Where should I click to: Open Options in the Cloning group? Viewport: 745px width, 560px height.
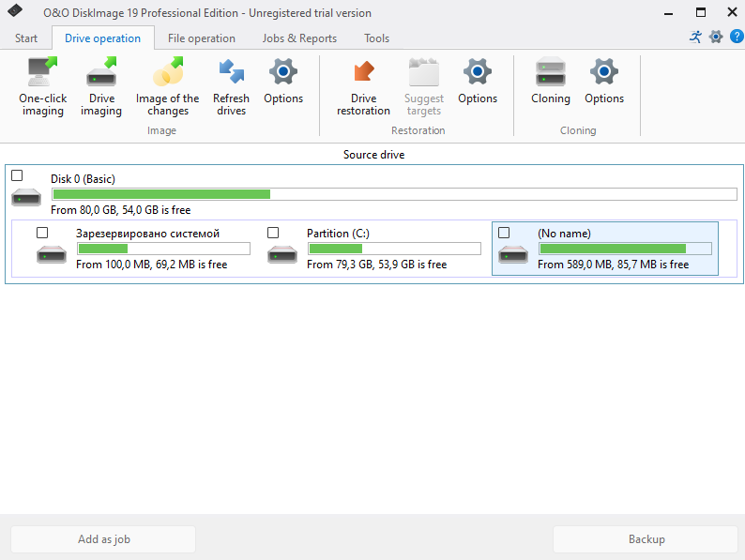[604, 81]
